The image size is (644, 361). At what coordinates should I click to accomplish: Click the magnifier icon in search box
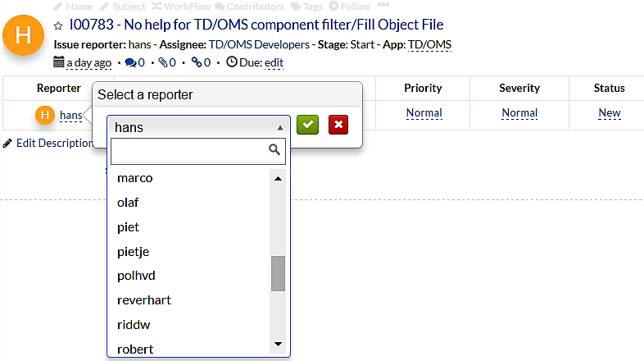point(275,150)
